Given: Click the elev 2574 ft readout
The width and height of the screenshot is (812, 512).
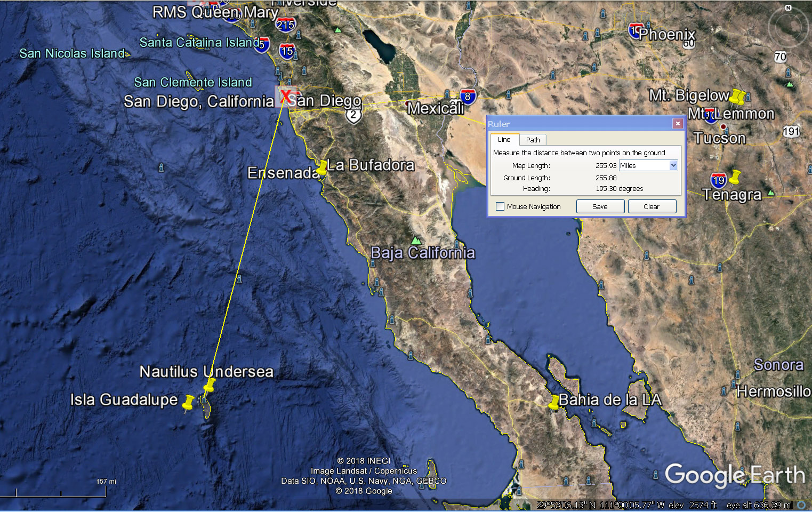Looking at the screenshot, I should click(x=693, y=505).
